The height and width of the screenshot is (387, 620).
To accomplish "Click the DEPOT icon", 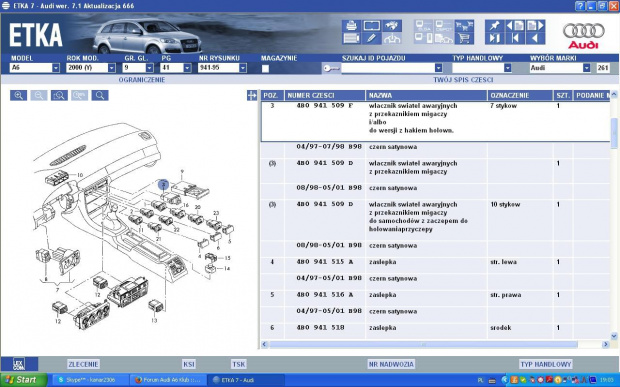I will (444, 26).
